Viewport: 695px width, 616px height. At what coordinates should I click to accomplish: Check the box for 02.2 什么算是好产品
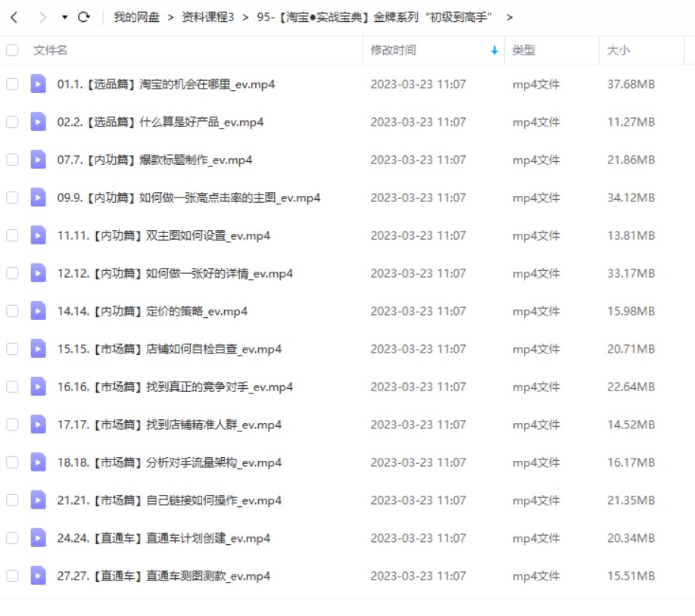(x=12, y=122)
